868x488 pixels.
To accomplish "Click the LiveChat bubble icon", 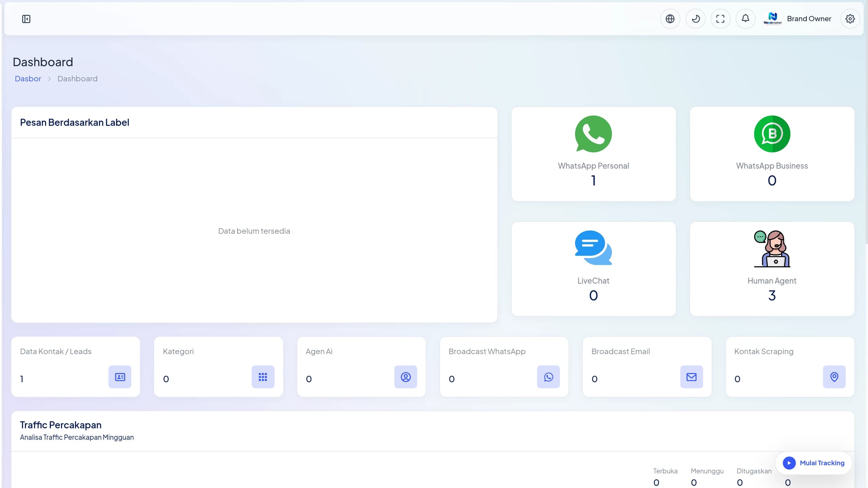I will 593,248.
